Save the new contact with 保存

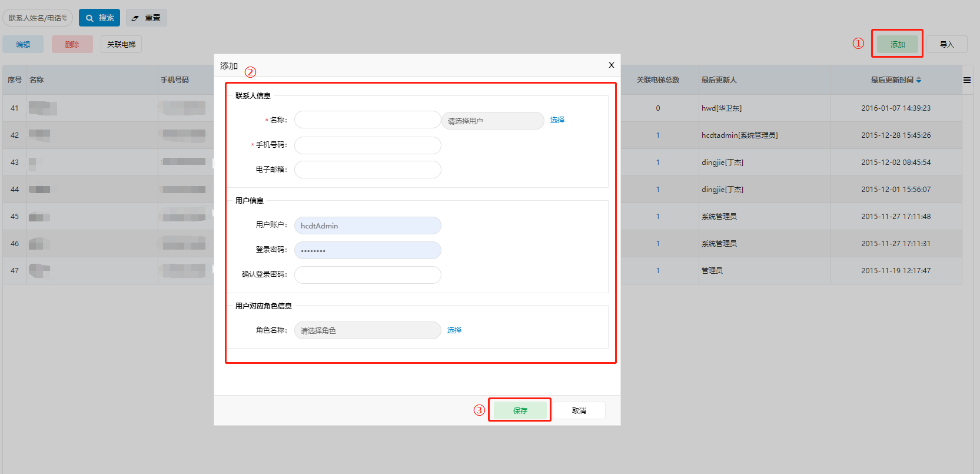pyautogui.click(x=520, y=410)
